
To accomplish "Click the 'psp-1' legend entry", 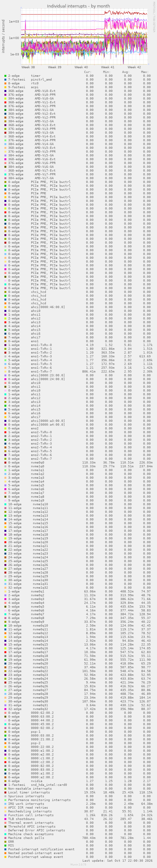I will 36,731.
